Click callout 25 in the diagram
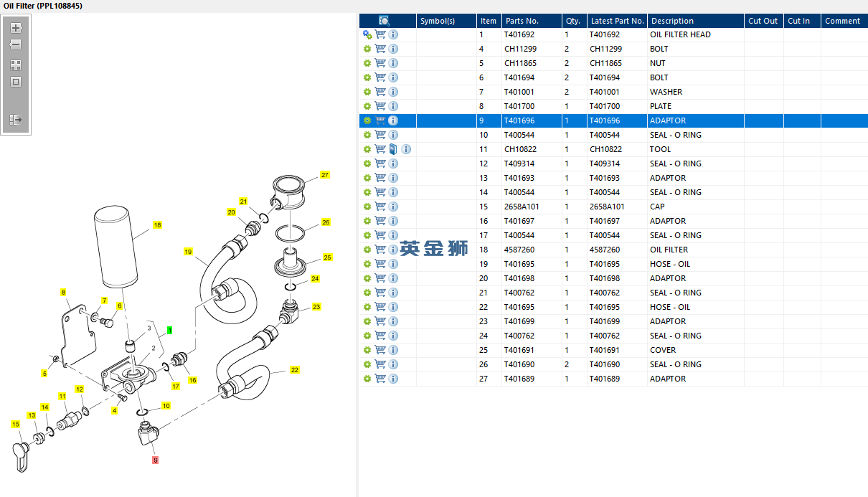The height and width of the screenshot is (497, 868). pos(327,257)
